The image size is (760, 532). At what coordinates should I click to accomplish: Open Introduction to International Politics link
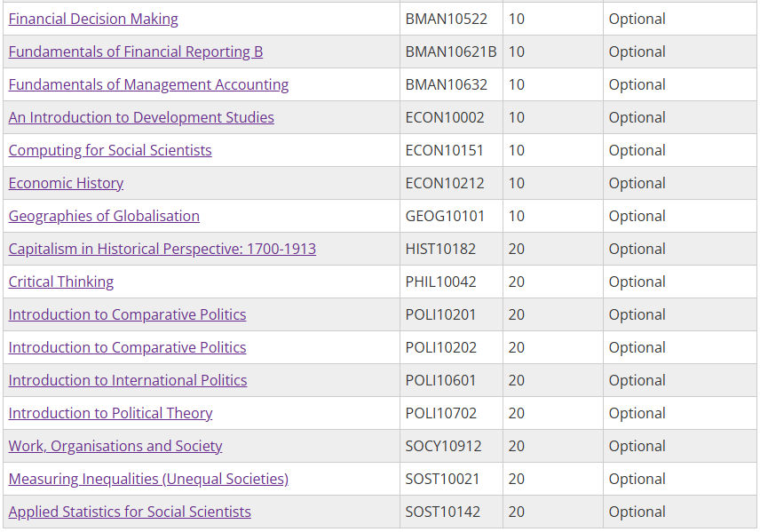[x=128, y=380]
